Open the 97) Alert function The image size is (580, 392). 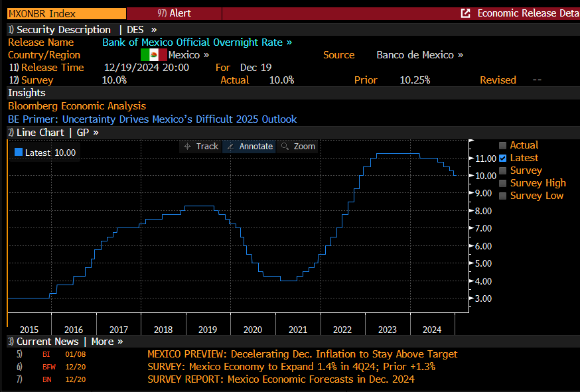(175, 14)
